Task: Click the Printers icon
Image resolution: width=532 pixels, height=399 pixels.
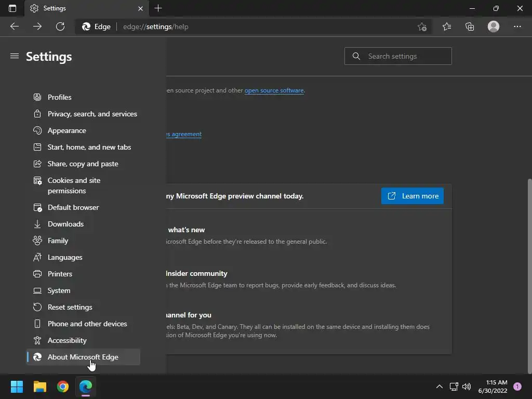Action: point(37,274)
